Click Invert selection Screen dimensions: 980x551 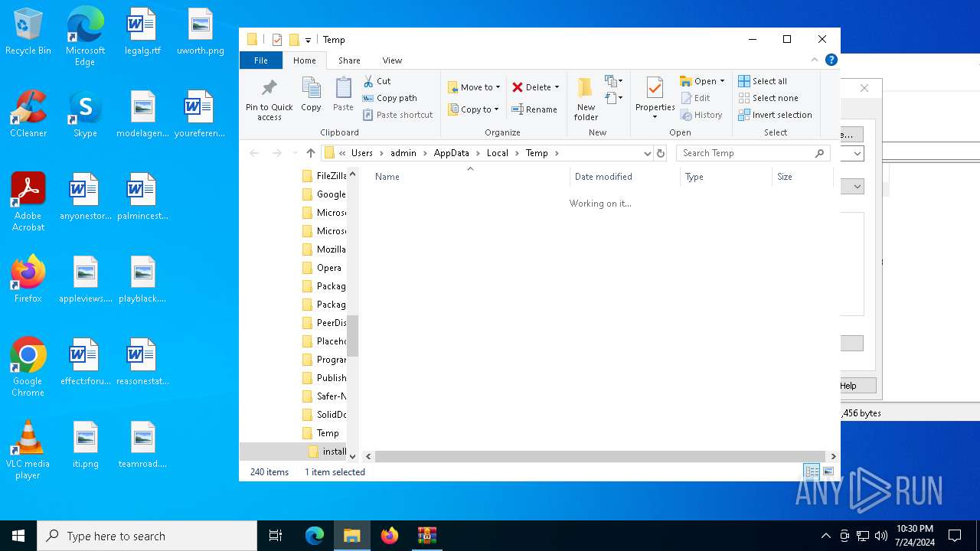[x=775, y=115]
